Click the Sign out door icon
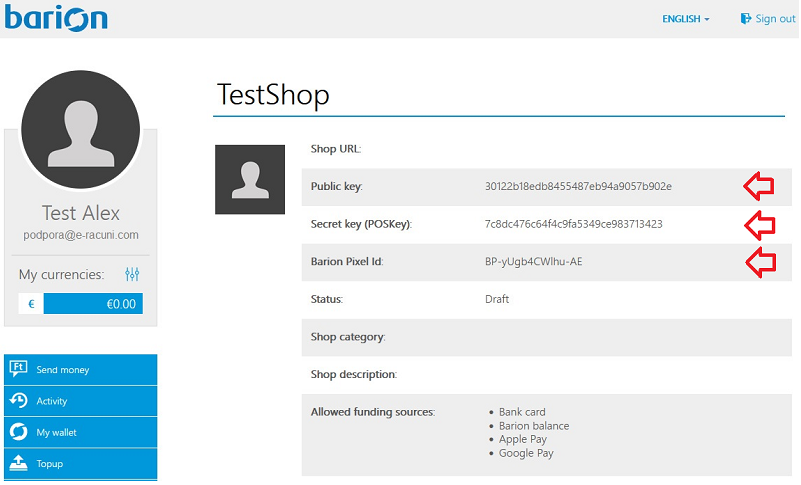This screenshot has width=801, height=485. [x=746, y=19]
